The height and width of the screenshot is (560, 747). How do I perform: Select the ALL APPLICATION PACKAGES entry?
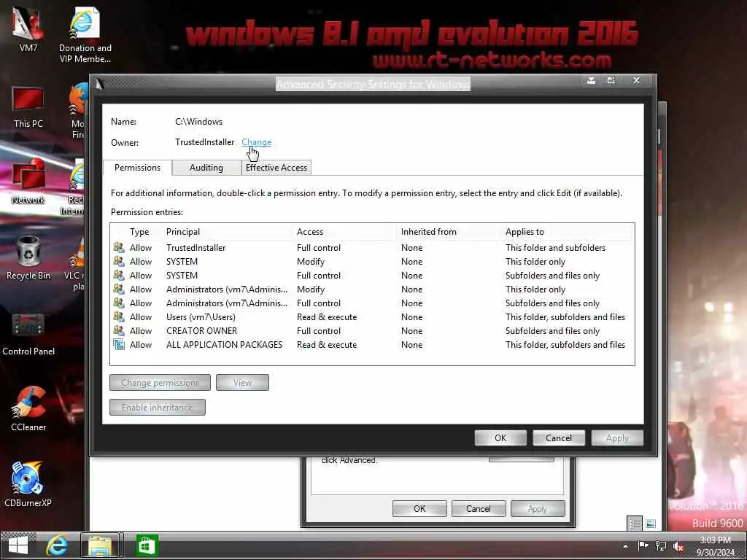[x=372, y=344]
